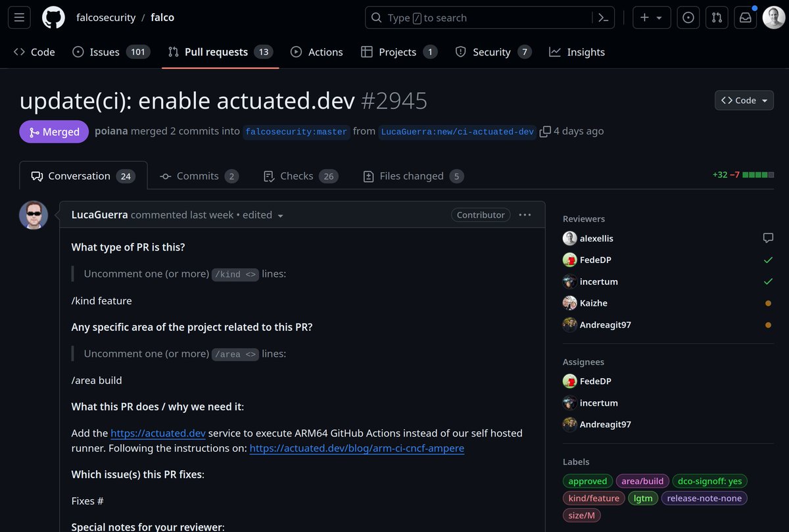Switch to the Conversation tab
The image size is (789, 532).
pyautogui.click(x=84, y=176)
